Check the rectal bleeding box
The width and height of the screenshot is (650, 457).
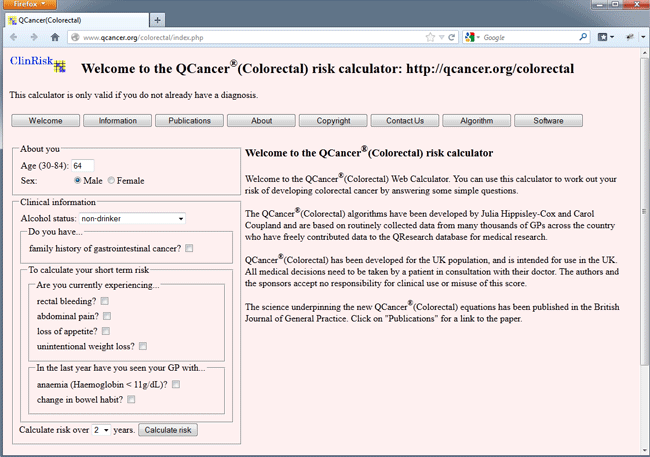(104, 301)
